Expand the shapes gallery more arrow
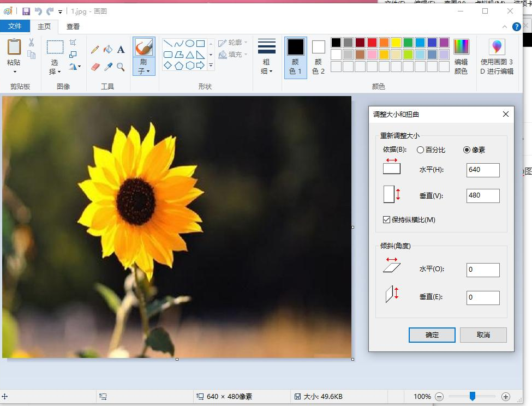 coord(211,65)
